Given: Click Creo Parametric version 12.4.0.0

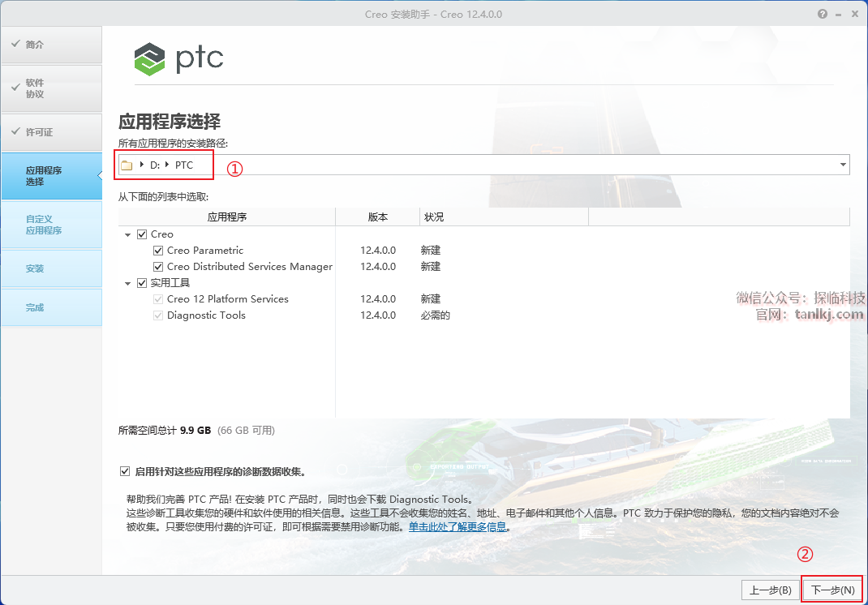Looking at the screenshot, I should tap(378, 251).
